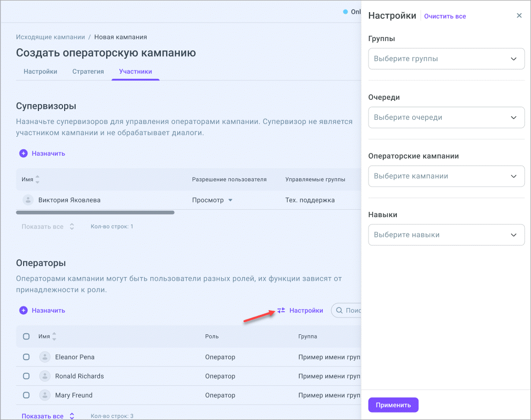Viewport: 531px width, 420px height.
Task: Click the search magnifier icon
Action: (340, 311)
